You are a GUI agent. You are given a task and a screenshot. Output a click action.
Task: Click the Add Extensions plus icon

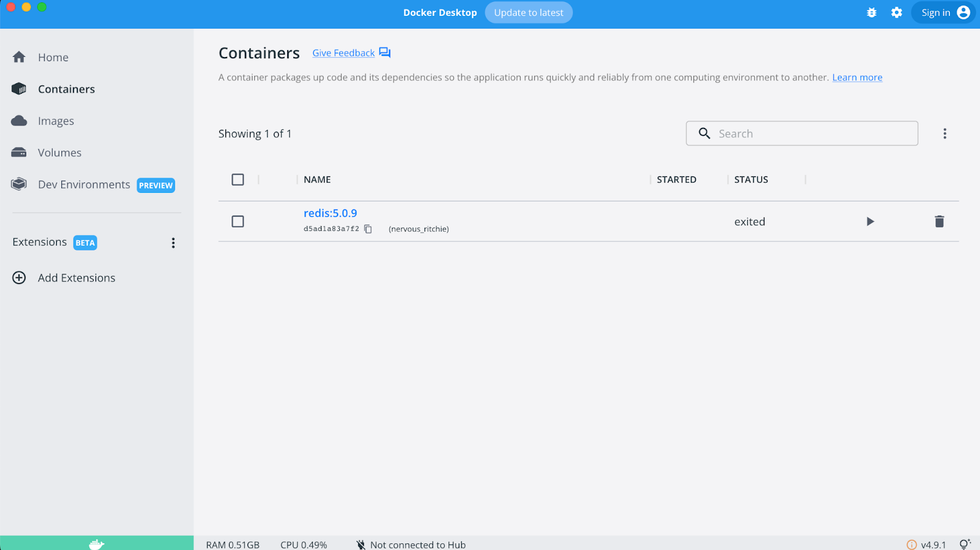19,277
